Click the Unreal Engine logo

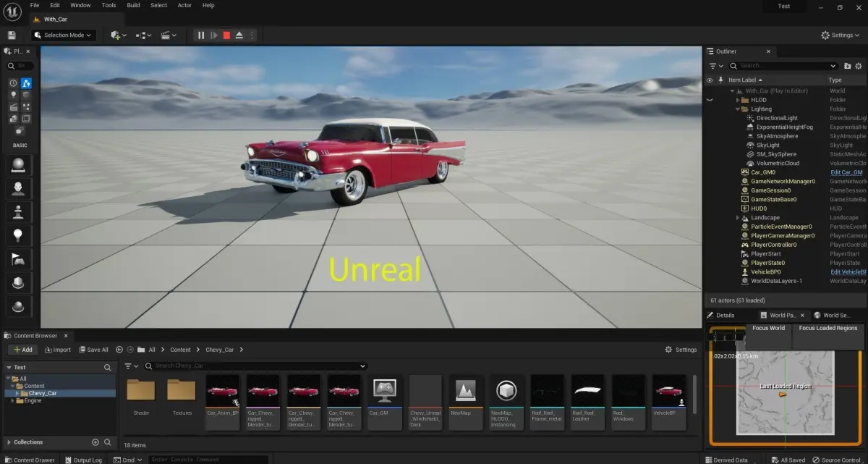point(12,12)
